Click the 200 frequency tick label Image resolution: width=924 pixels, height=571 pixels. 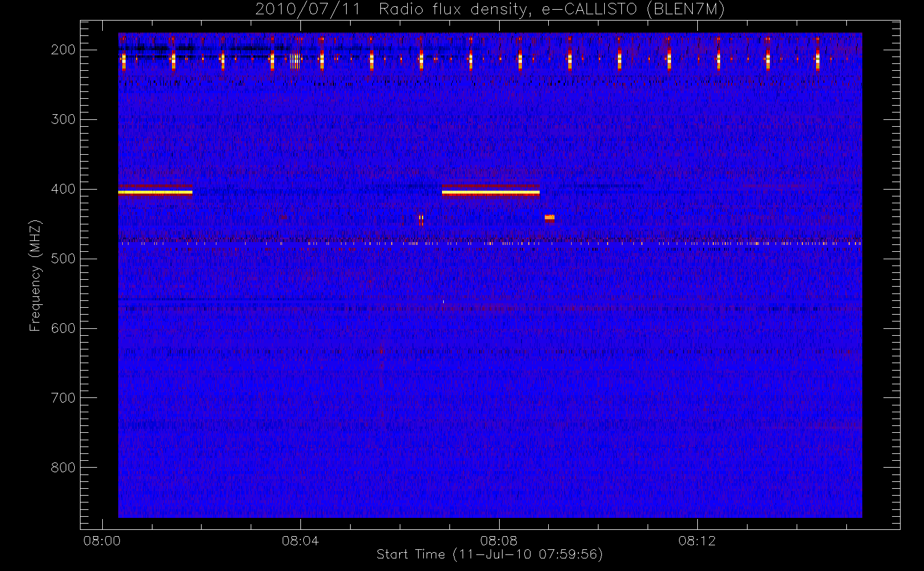63,50
